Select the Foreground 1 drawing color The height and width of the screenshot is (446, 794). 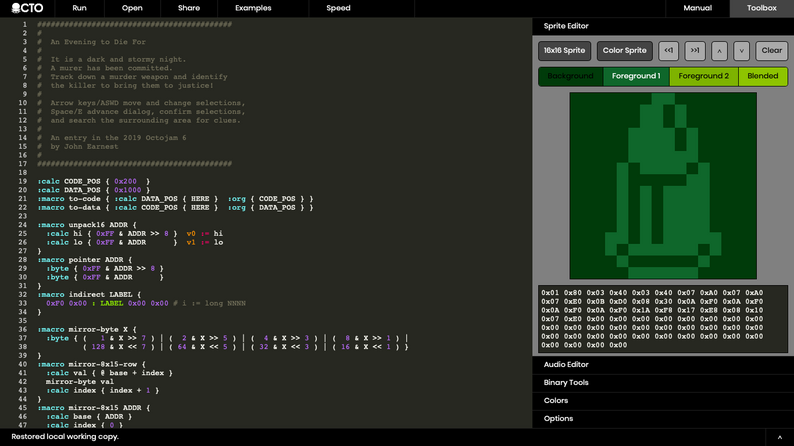(636, 76)
